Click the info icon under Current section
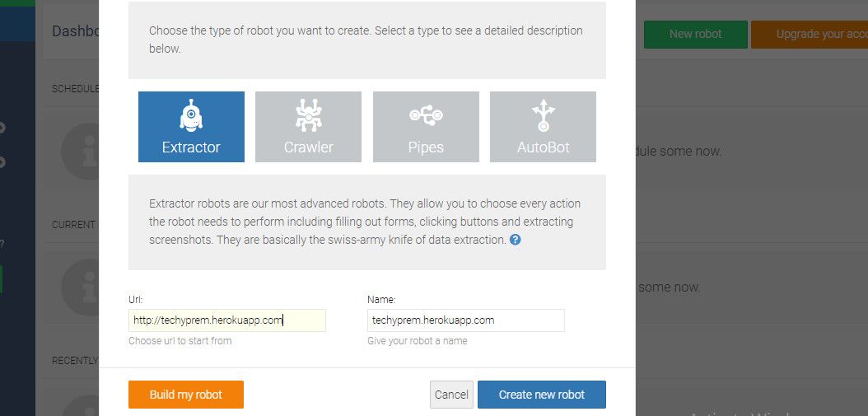 (81, 288)
